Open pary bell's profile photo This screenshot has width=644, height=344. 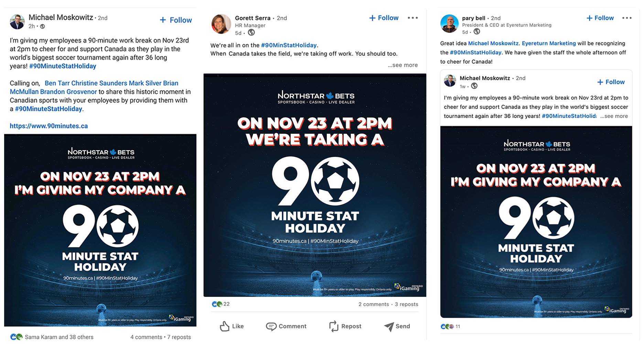coord(449,23)
